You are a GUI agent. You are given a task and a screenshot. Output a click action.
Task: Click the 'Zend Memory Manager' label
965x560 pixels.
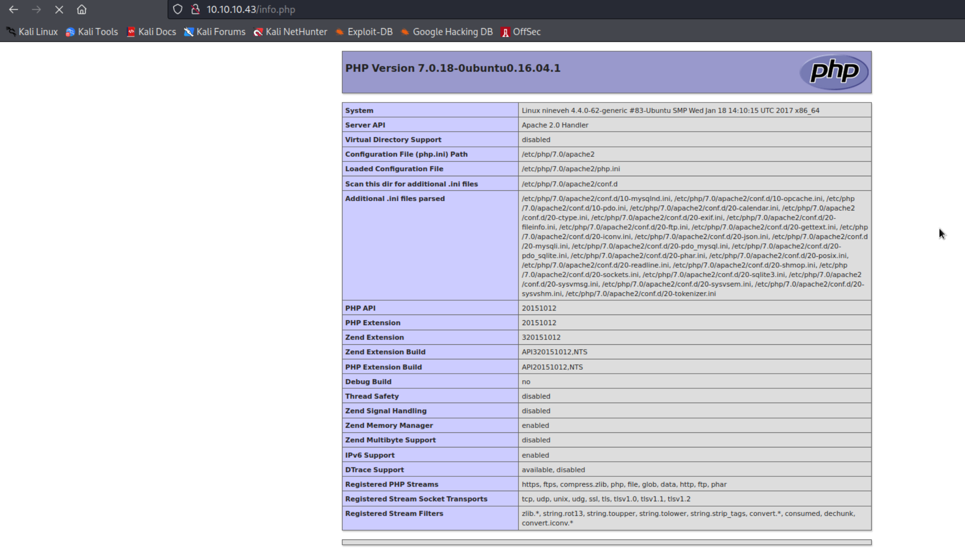389,425
